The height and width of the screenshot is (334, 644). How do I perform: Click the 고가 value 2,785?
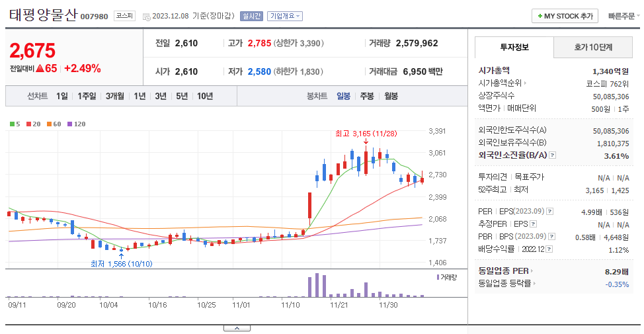(259, 43)
